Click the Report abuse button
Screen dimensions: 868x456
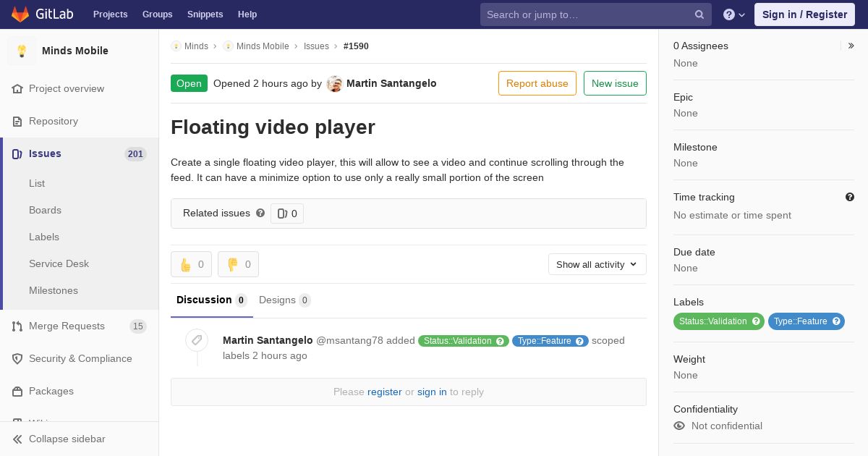(537, 83)
